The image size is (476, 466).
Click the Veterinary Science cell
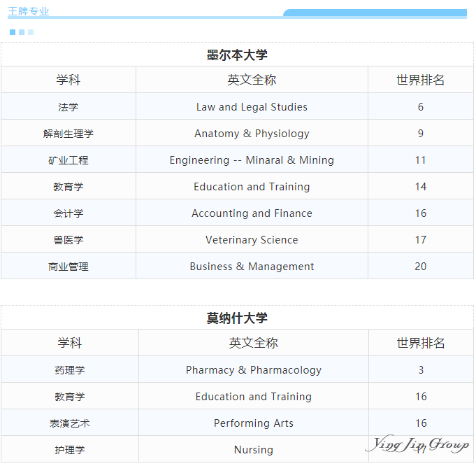(252, 239)
